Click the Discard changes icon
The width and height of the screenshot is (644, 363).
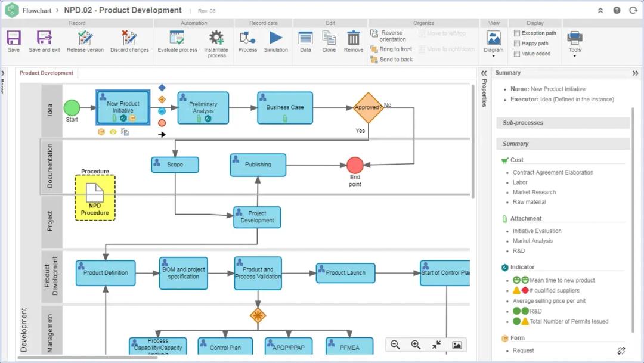point(129,39)
